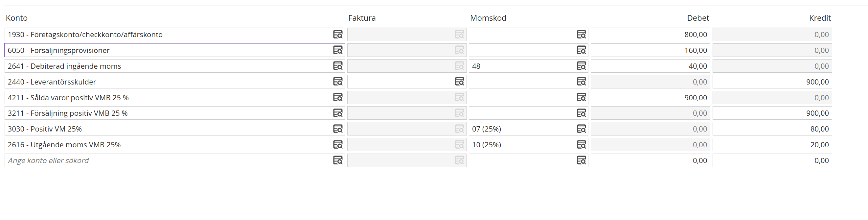Click Kredit amount 20,00 on row 2616

pos(772,145)
